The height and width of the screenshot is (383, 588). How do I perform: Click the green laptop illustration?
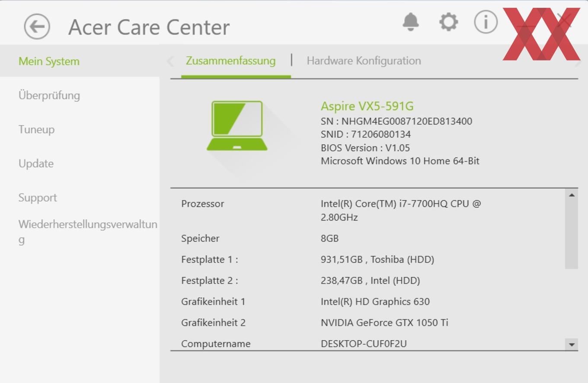[x=237, y=126]
